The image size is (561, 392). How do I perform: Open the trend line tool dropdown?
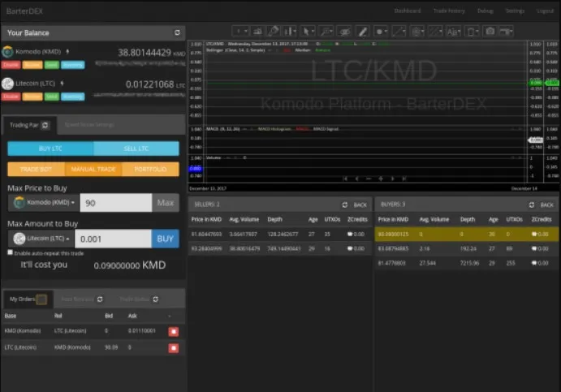[x=399, y=32]
